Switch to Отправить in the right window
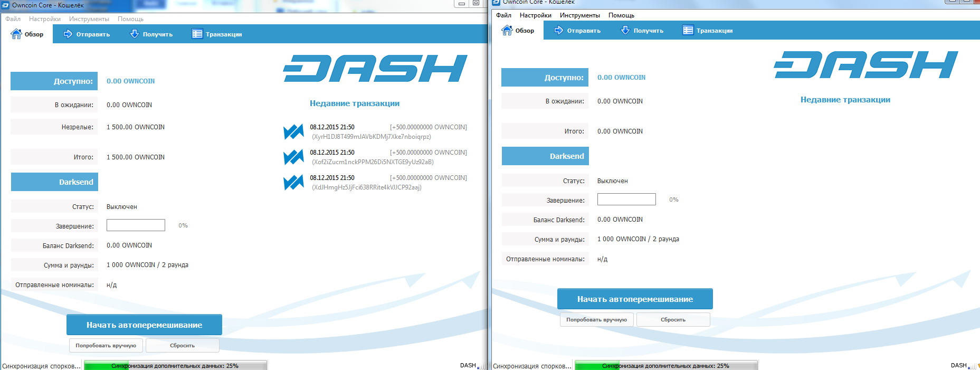The image size is (980, 370). (x=578, y=31)
